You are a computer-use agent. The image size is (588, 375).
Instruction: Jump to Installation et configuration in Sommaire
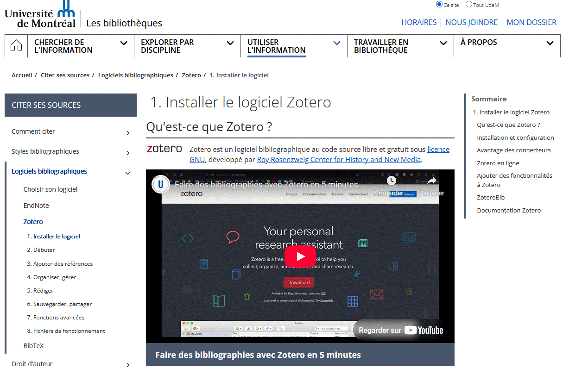click(x=516, y=138)
